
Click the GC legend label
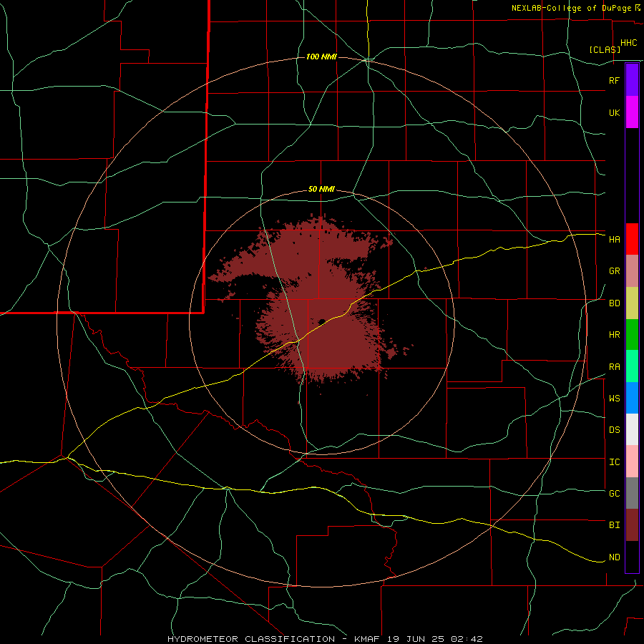pos(615,494)
